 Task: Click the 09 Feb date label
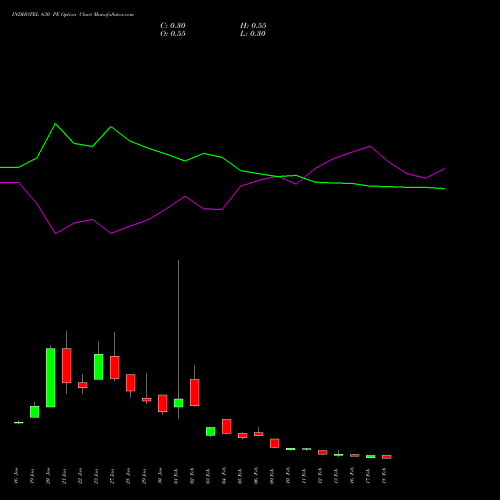click(x=273, y=476)
